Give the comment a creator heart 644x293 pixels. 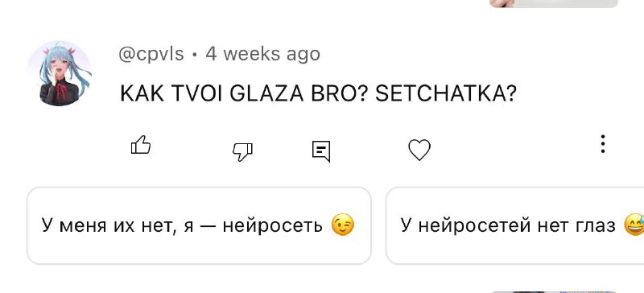pos(419,150)
